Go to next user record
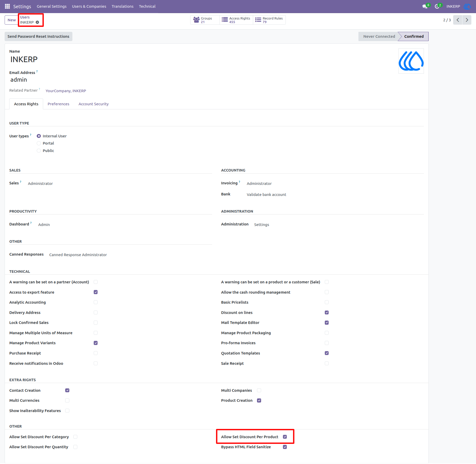 tap(467, 20)
